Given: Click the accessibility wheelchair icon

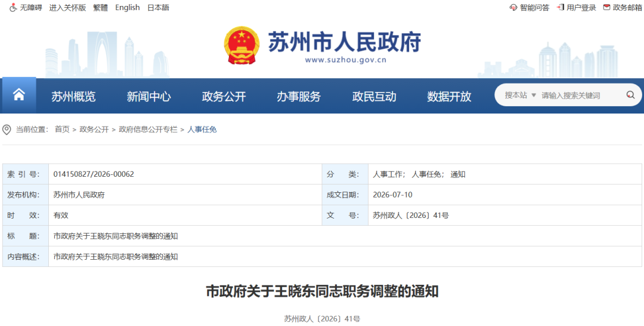Looking at the screenshot, I should [x=13, y=7].
